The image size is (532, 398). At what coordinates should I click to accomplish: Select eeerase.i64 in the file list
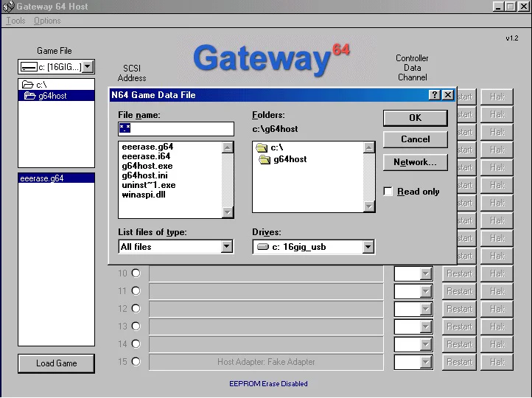146,156
